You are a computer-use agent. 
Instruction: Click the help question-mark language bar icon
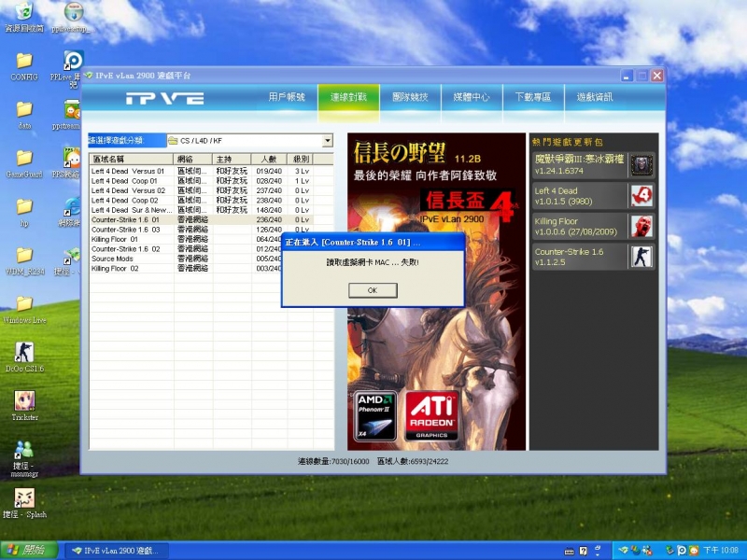pos(583,551)
